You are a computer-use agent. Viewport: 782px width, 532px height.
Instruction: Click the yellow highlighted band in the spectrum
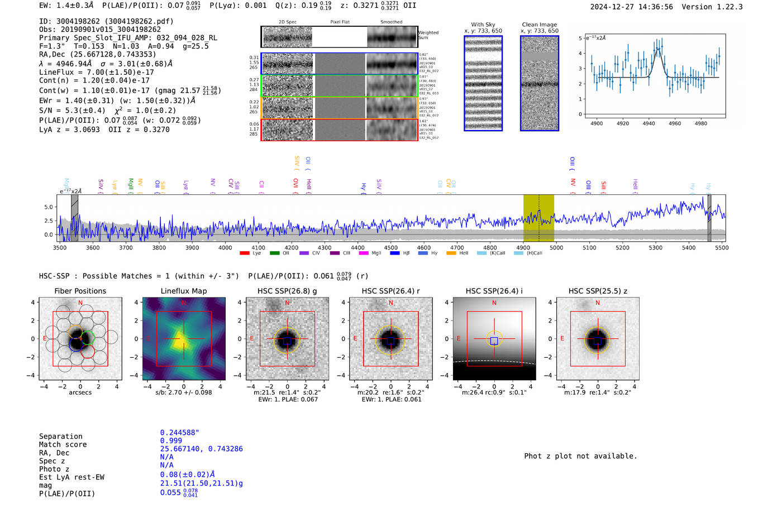coord(538,218)
